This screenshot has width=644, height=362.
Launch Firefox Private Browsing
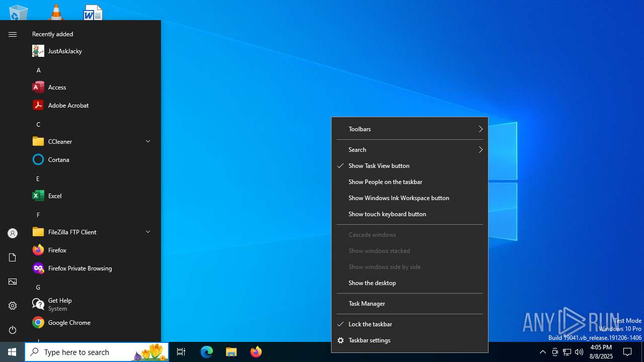92,268
